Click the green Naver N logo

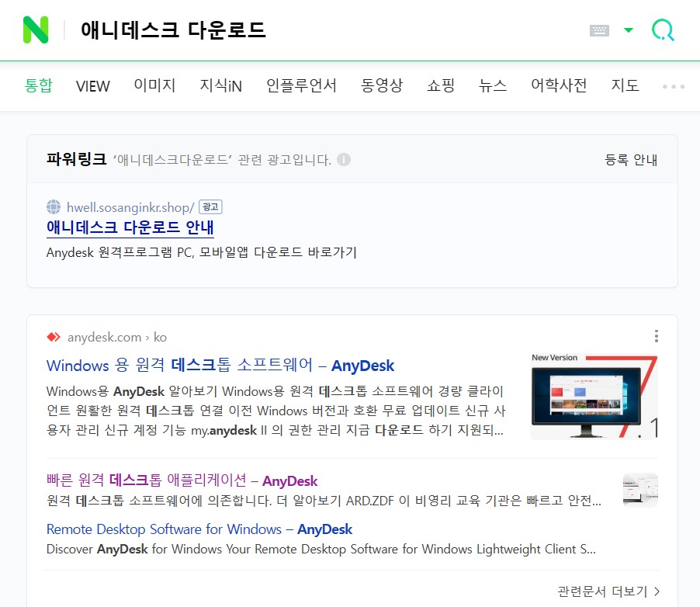click(x=36, y=30)
